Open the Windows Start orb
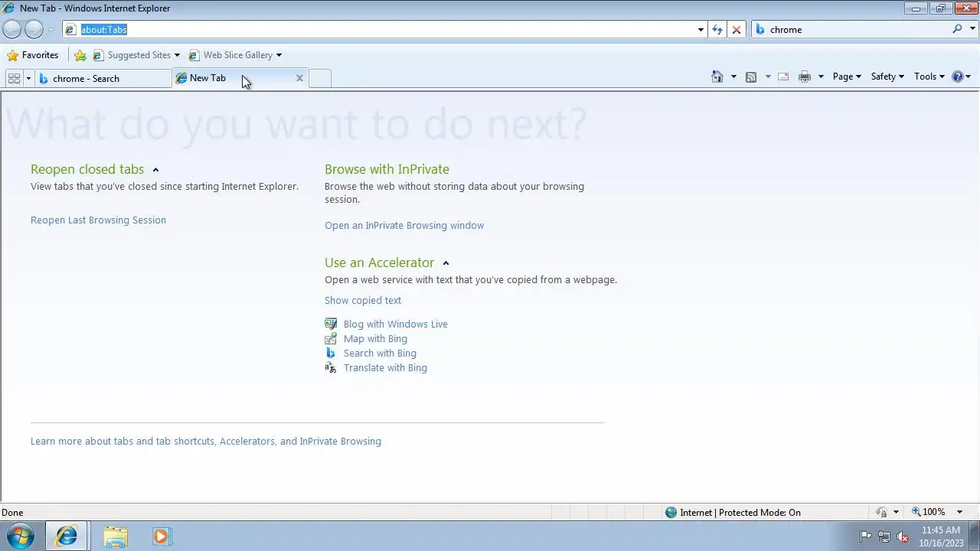The width and height of the screenshot is (980, 551). [21, 536]
